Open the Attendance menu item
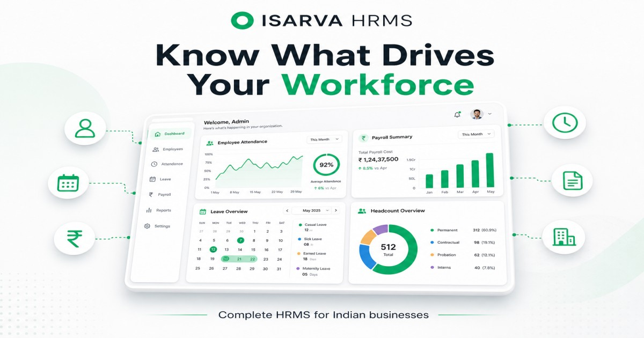Image resolution: width=644 pixels, height=338 pixels. click(166, 164)
